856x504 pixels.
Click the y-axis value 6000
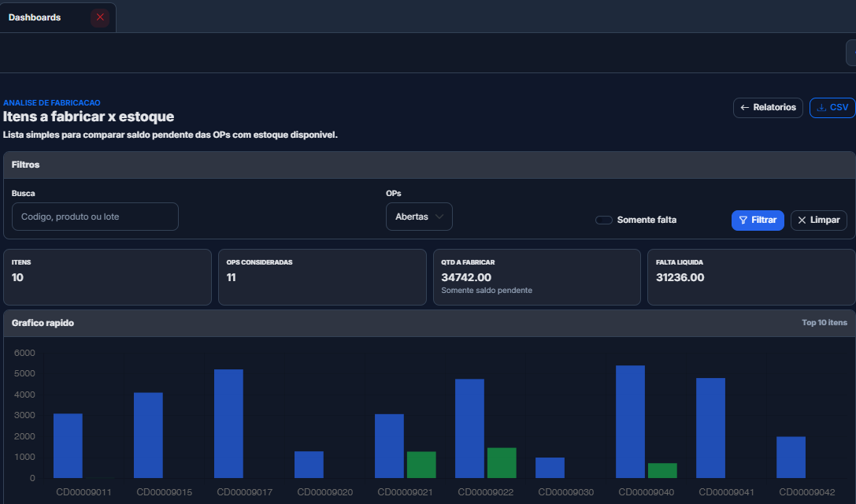point(24,354)
